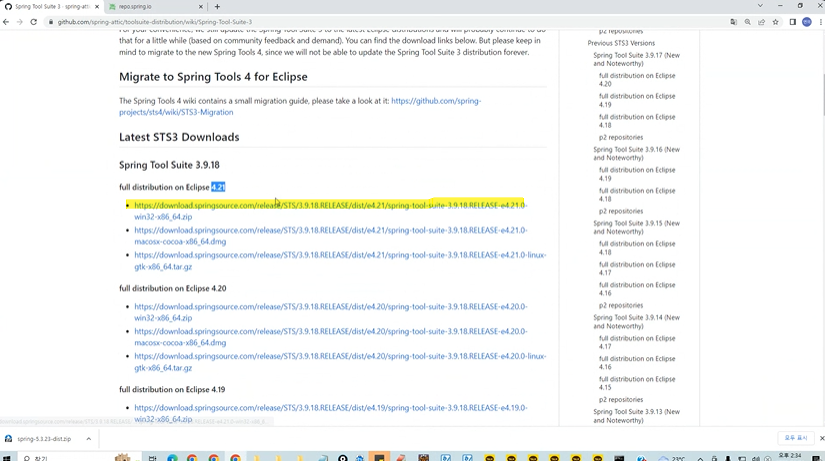Viewport: 825px width, 461px height.
Task: Download the e4.21.0 linux-gtk tar.gz link
Action: click(x=340, y=260)
